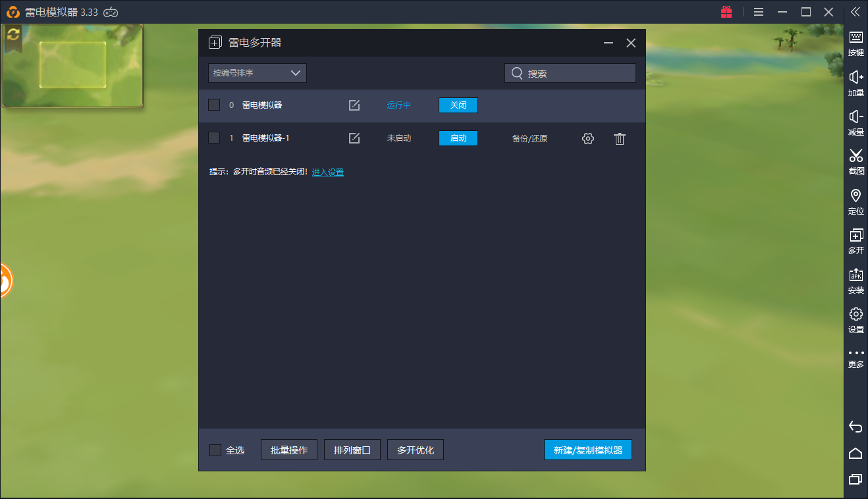Delete 雷电模拟器-1 with the trash icon
The height and width of the screenshot is (499, 868).
[620, 138]
